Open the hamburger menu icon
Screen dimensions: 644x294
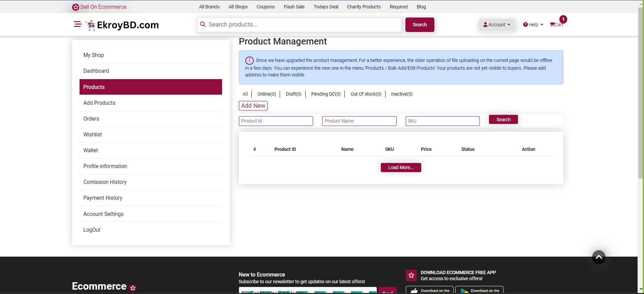pos(78,24)
